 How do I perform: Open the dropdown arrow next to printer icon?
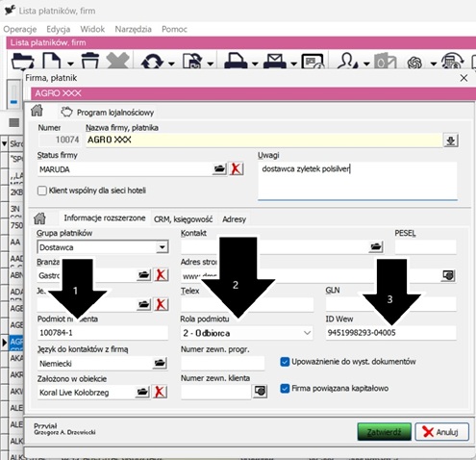(255, 64)
